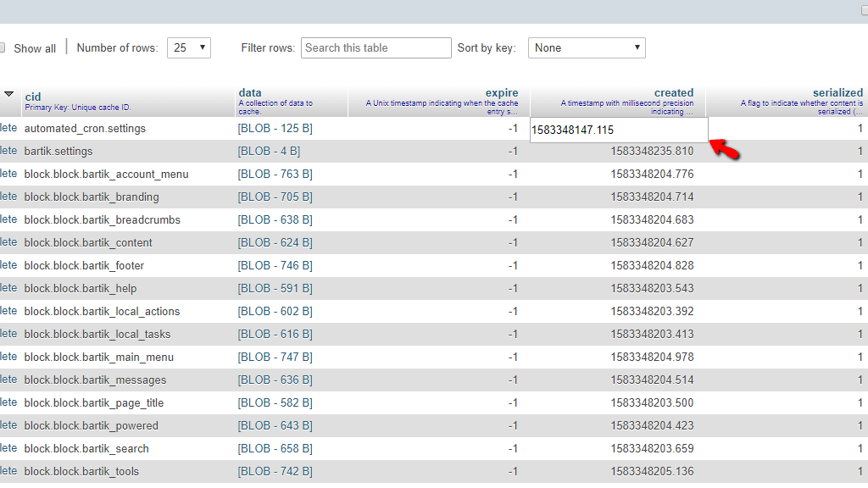Image resolution: width=868 pixels, height=488 pixels.
Task: Select cid cell block.block.bartik_footer
Action: point(84,265)
